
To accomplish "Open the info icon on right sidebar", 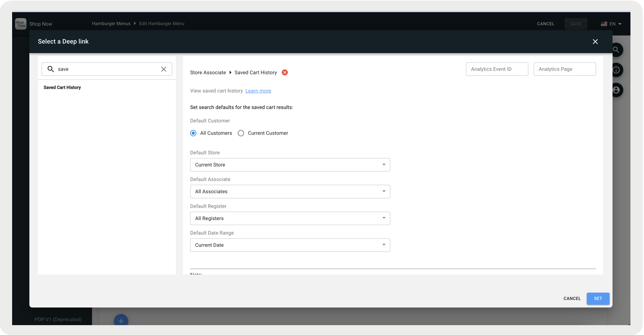I will (x=616, y=70).
